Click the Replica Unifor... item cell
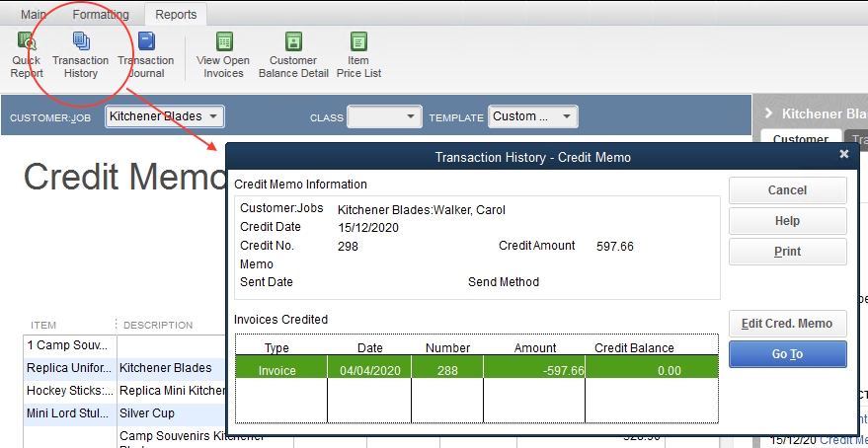Viewport: 868px width, 448px height. [70, 368]
